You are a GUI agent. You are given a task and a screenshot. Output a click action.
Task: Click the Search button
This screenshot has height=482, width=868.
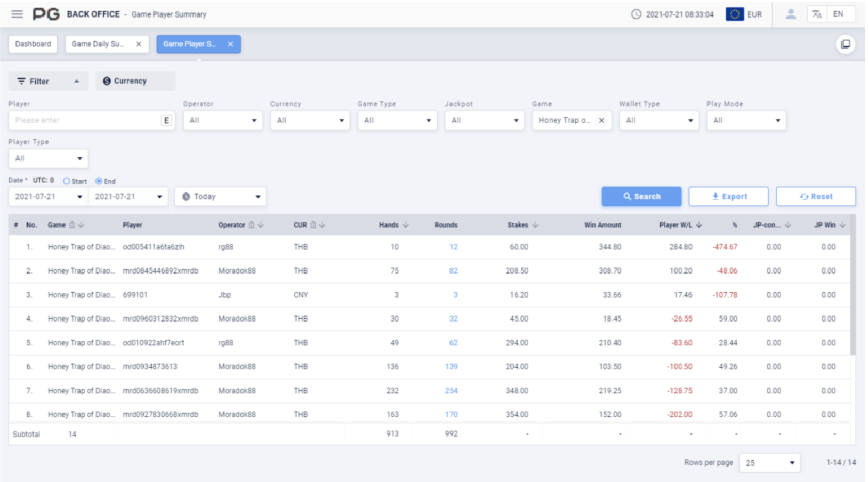[641, 197]
